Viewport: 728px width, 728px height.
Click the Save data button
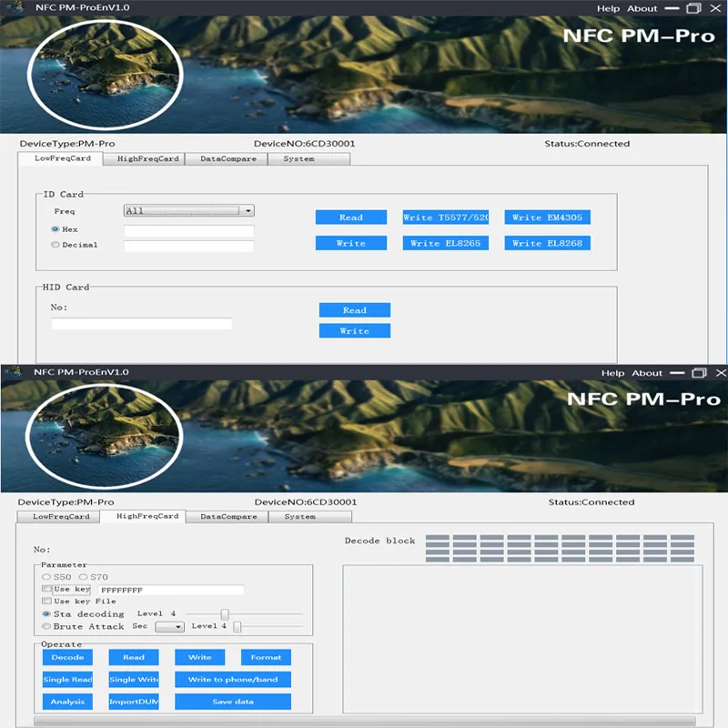coord(233,702)
